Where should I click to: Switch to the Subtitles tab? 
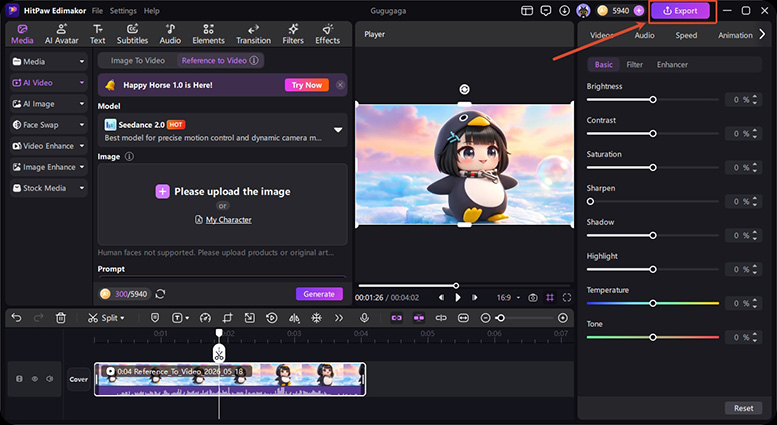pyautogui.click(x=132, y=34)
